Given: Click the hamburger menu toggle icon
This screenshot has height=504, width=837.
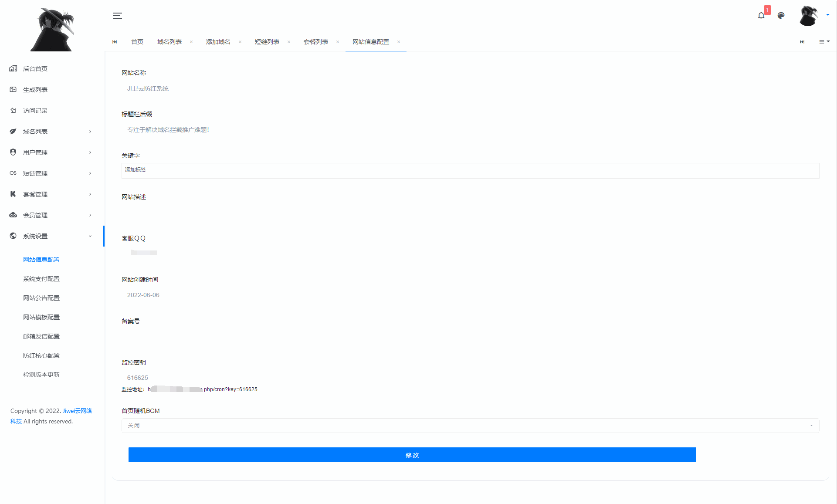Looking at the screenshot, I should point(117,16).
